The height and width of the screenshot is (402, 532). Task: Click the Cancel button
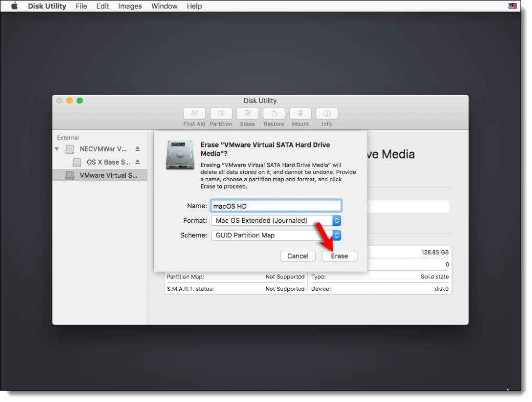[x=298, y=256]
